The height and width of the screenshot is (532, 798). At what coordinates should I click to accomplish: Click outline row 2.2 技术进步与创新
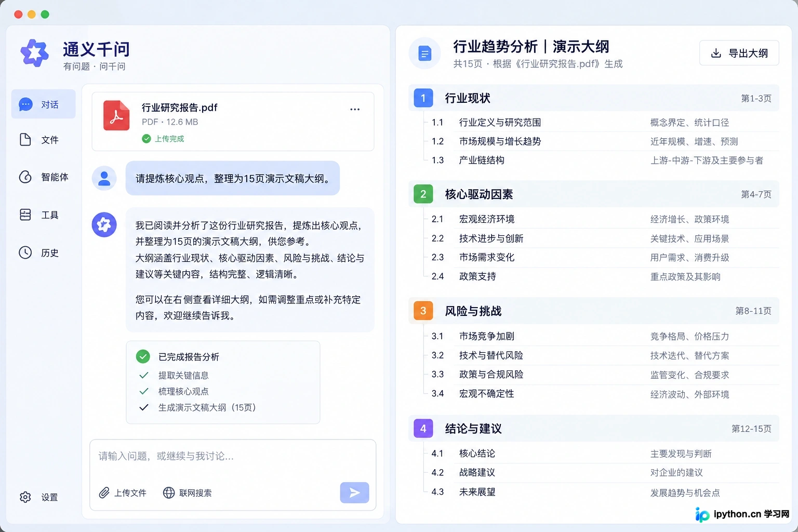click(x=603, y=238)
